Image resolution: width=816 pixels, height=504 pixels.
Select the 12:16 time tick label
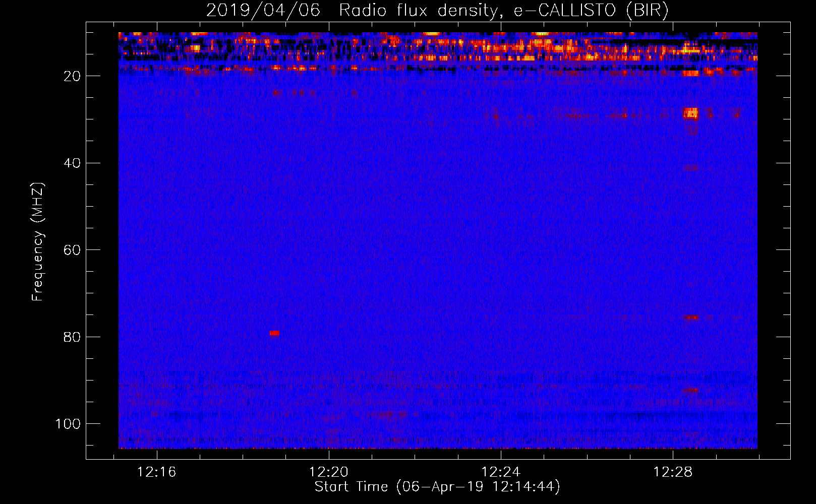click(157, 472)
